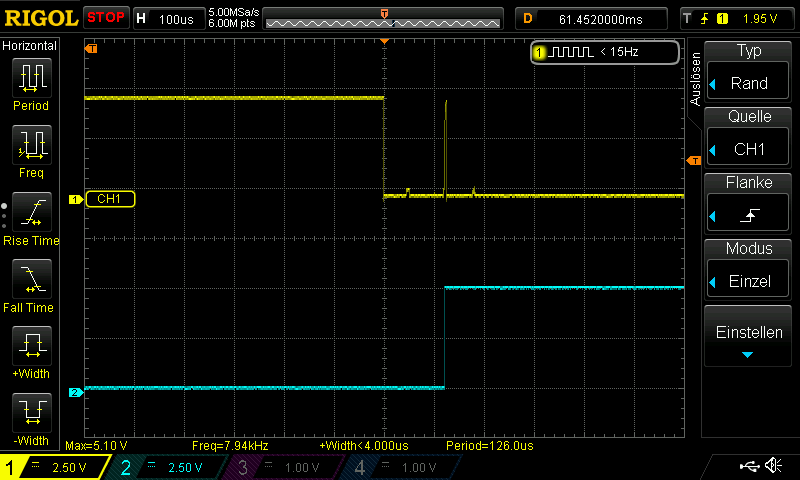Click the USB status icon
Screen dimensions: 800x480
(x=749, y=467)
